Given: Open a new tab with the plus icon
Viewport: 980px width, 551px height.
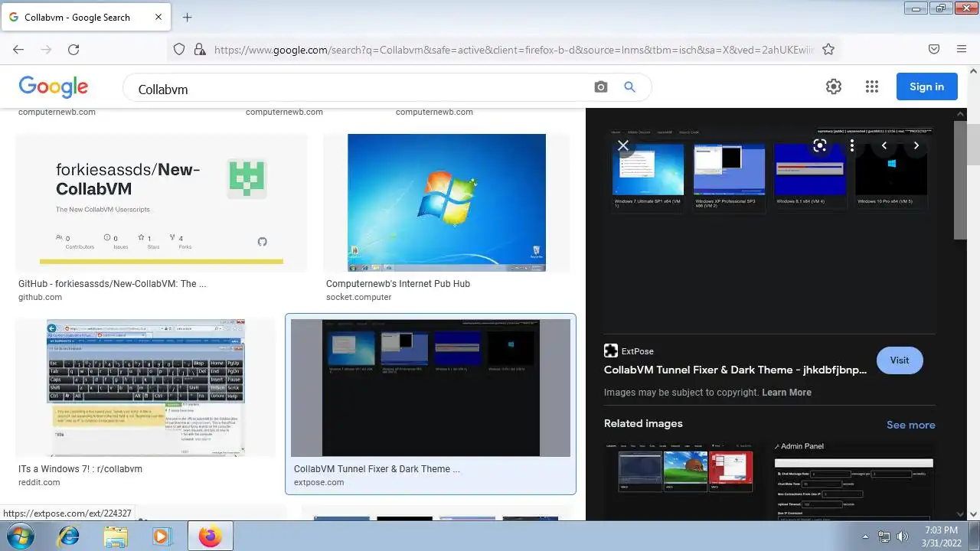Looking at the screenshot, I should [187, 17].
